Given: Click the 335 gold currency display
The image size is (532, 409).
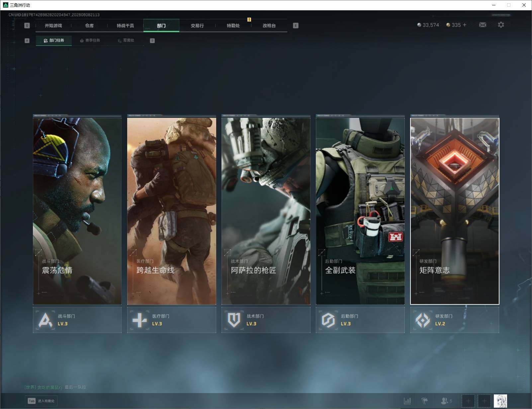Looking at the screenshot, I should 453,25.
